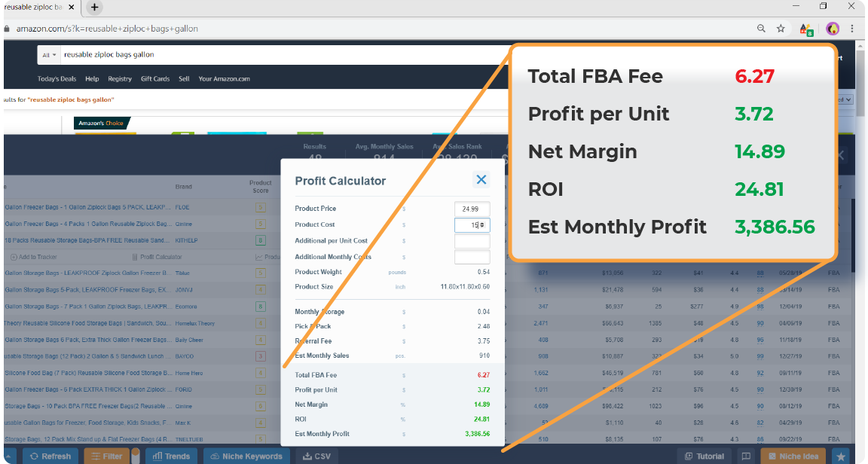Close the Profit Calculator panel
This screenshot has width=868, height=464.
coord(481,179)
